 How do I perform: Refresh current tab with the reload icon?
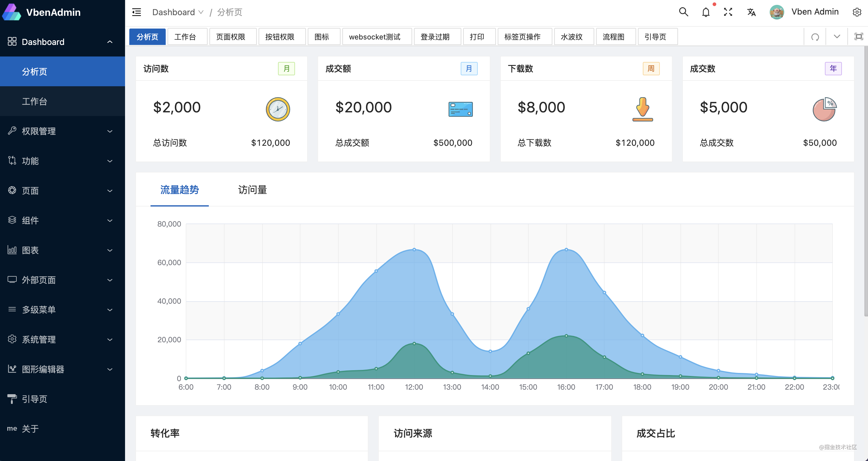pos(815,37)
